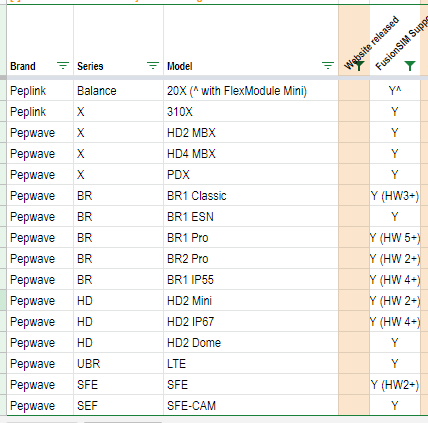Select the BR1 Classic model cell
Image resolution: width=428 pixels, height=423 pixels.
(x=251, y=196)
